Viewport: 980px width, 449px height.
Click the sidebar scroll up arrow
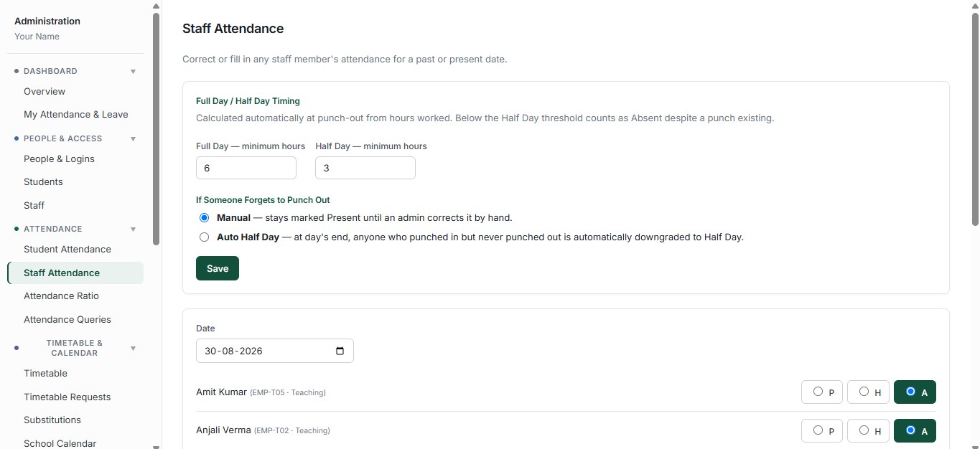[x=157, y=6]
